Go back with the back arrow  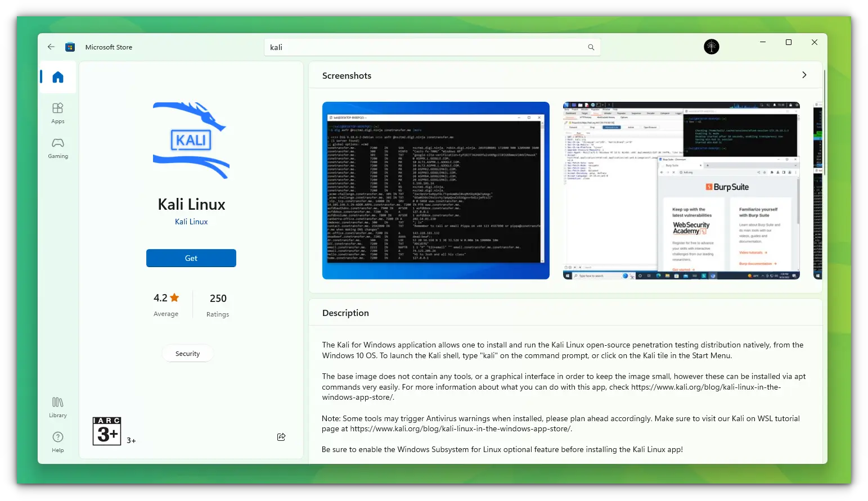(51, 47)
